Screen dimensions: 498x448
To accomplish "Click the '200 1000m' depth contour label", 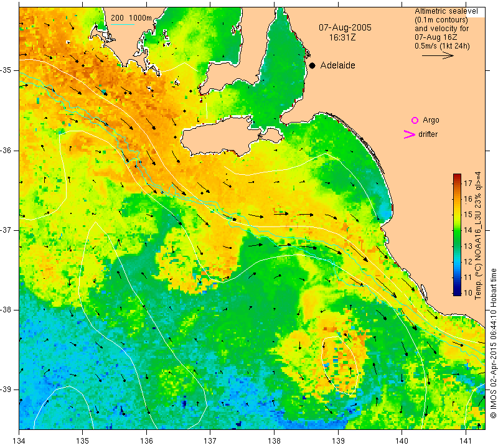I will 131,18.
